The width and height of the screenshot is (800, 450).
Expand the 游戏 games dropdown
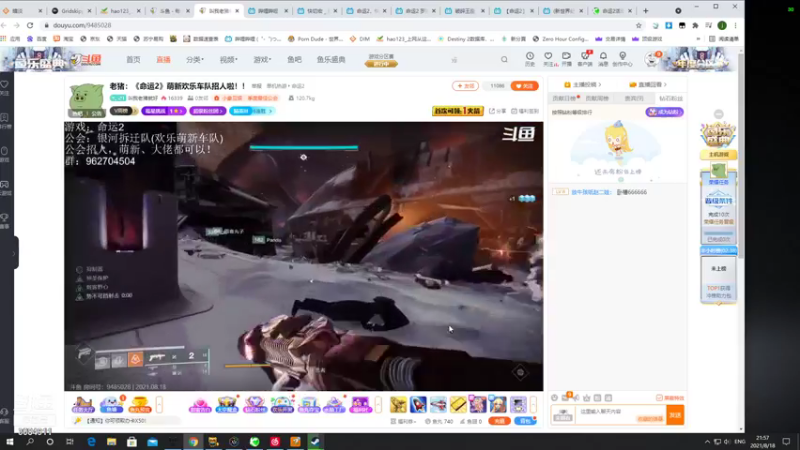262,60
